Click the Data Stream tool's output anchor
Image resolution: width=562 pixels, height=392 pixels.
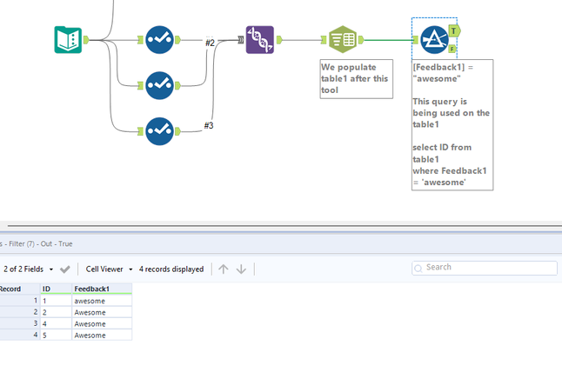361,40
